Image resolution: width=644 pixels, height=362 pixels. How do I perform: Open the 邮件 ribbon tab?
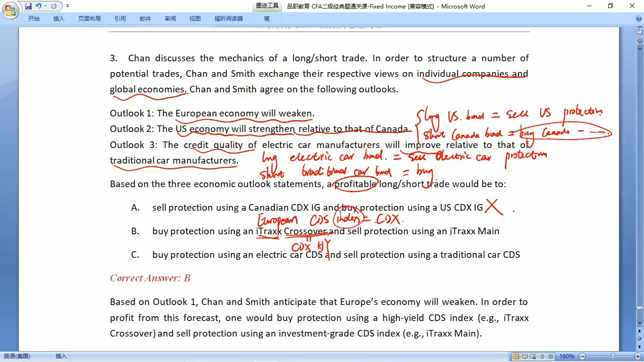point(145,19)
